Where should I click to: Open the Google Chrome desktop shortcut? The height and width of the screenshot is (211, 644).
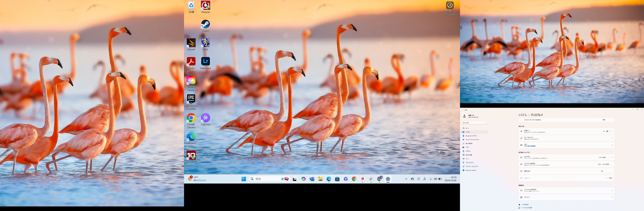click(x=191, y=118)
